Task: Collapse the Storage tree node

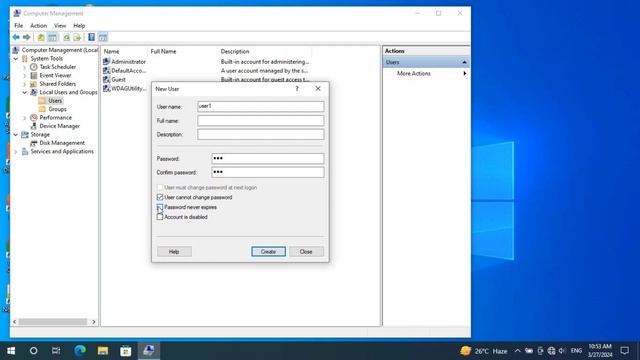Action: coord(16,135)
